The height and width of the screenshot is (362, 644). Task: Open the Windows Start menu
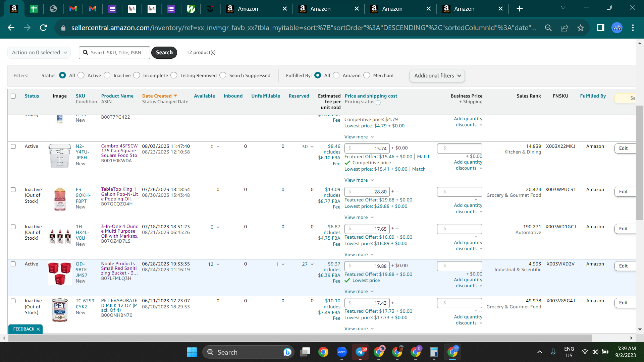click(192, 352)
